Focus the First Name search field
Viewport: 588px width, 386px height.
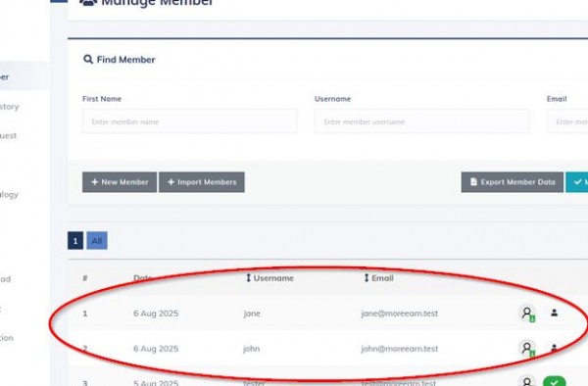coord(190,121)
